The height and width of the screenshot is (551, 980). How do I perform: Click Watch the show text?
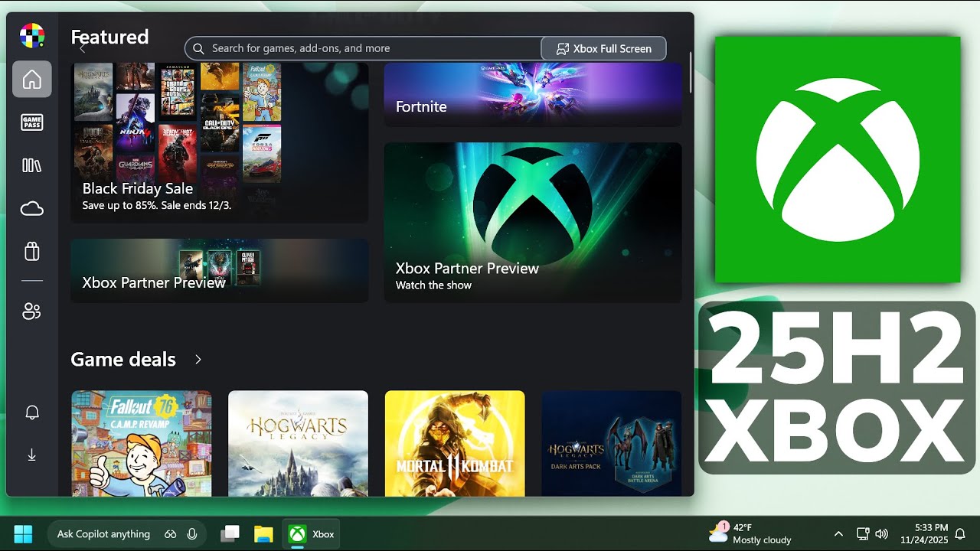coord(433,285)
